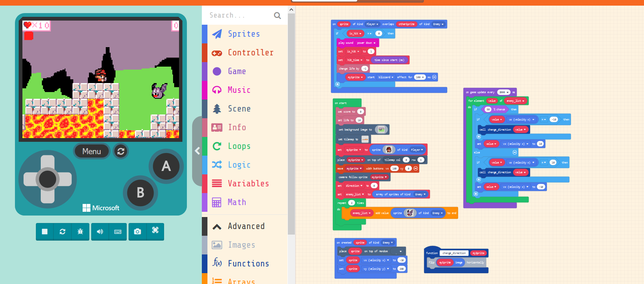The width and height of the screenshot is (644, 284).
Task: Click the toolbox vertical scrollbar
Action: 292,123
